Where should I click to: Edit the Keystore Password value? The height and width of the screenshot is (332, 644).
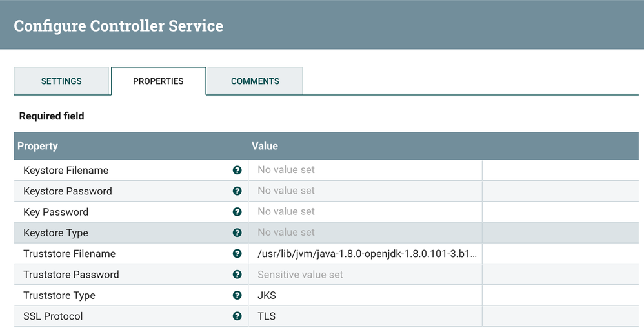pyautogui.click(x=365, y=191)
